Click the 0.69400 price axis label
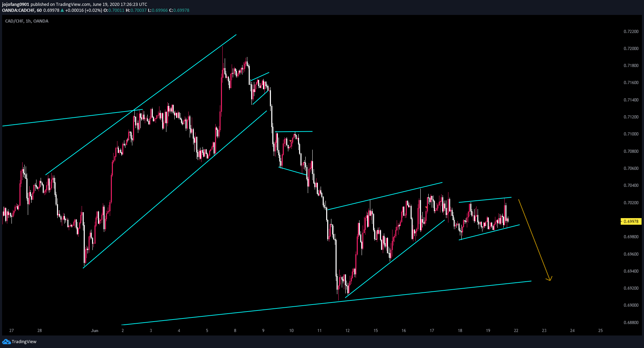 (x=631, y=271)
